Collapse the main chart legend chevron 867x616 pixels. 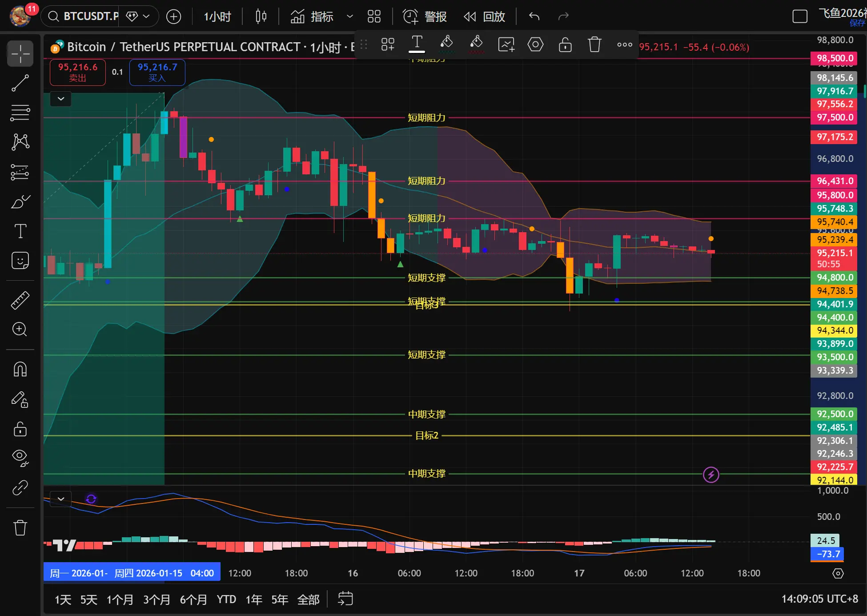[x=61, y=99]
